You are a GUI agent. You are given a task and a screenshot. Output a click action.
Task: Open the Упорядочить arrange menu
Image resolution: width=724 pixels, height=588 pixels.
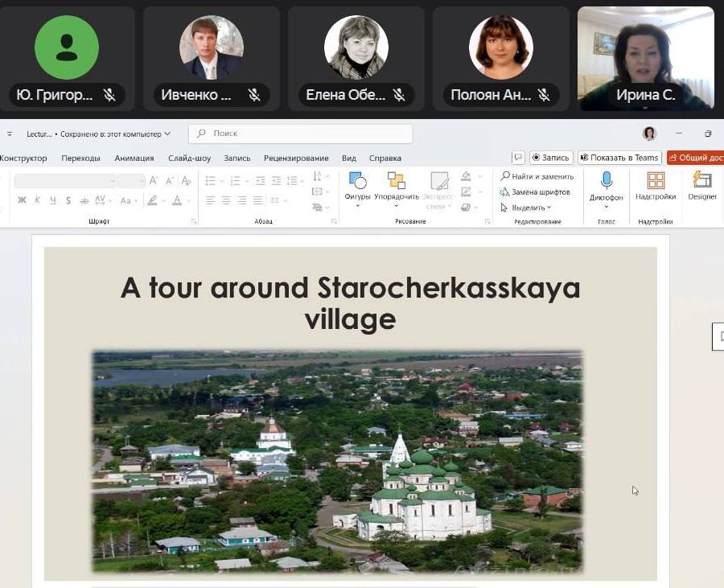click(396, 190)
